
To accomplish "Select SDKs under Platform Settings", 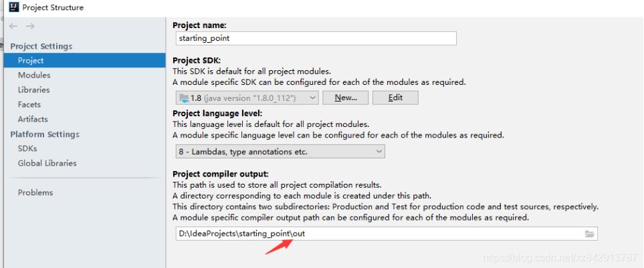I will point(27,148).
